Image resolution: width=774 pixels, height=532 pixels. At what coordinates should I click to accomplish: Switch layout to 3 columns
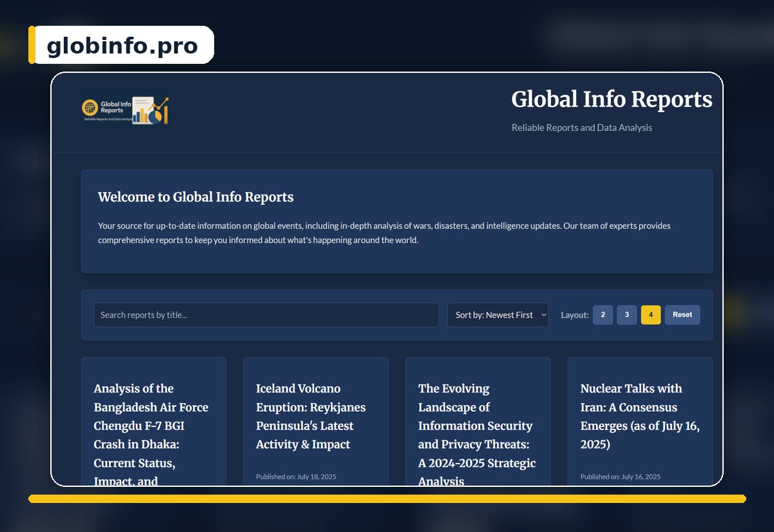pos(627,315)
